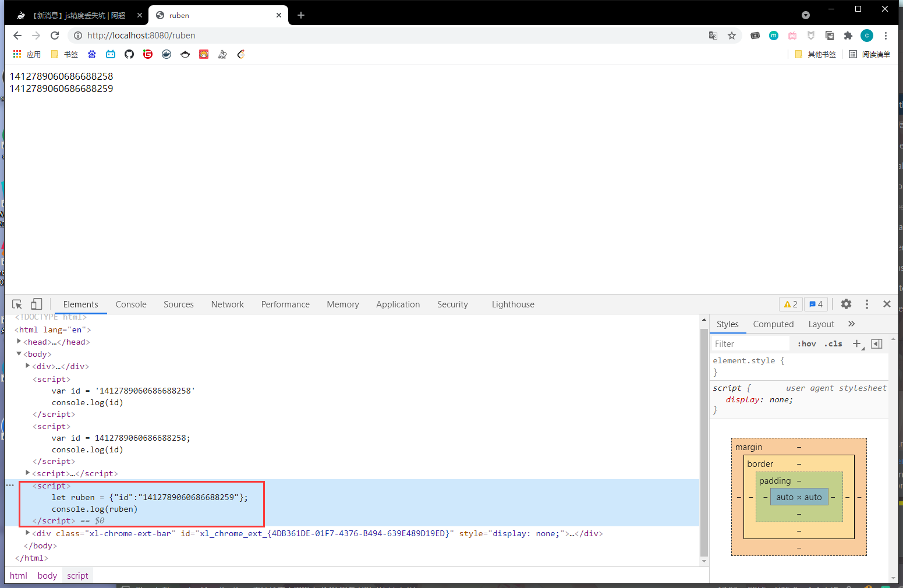Viewport: 903px width, 588px height.
Task: Click the translate page icon
Action: pyautogui.click(x=713, y=36)
